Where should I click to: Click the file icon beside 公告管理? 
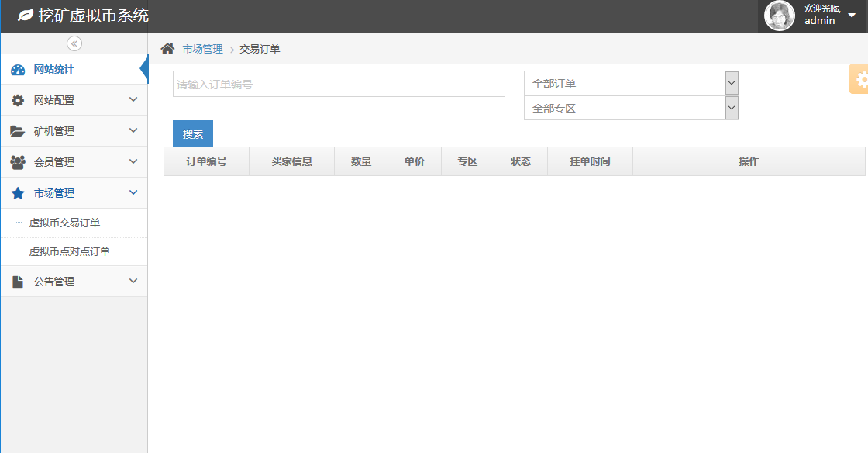point(18,282)
